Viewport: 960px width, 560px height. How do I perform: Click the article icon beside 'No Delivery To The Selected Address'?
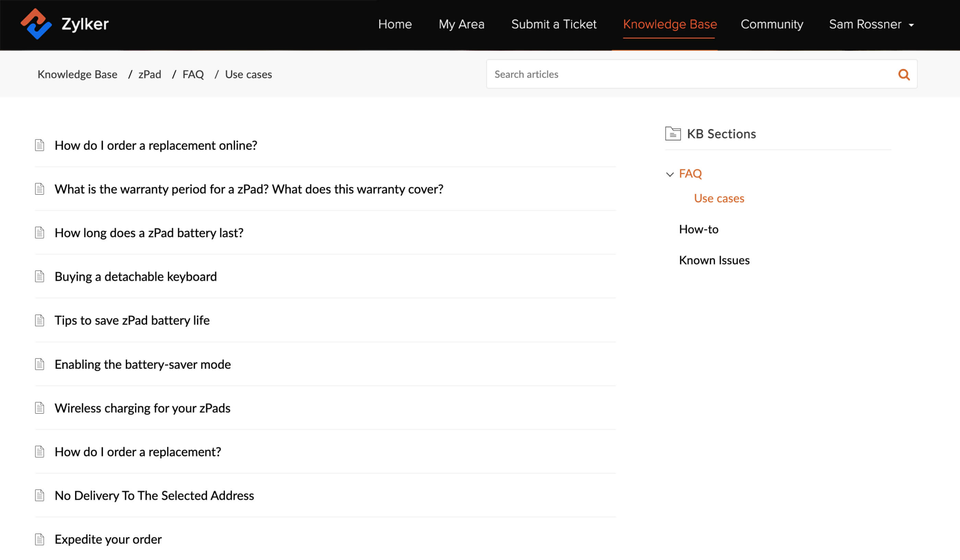point(39,495)
